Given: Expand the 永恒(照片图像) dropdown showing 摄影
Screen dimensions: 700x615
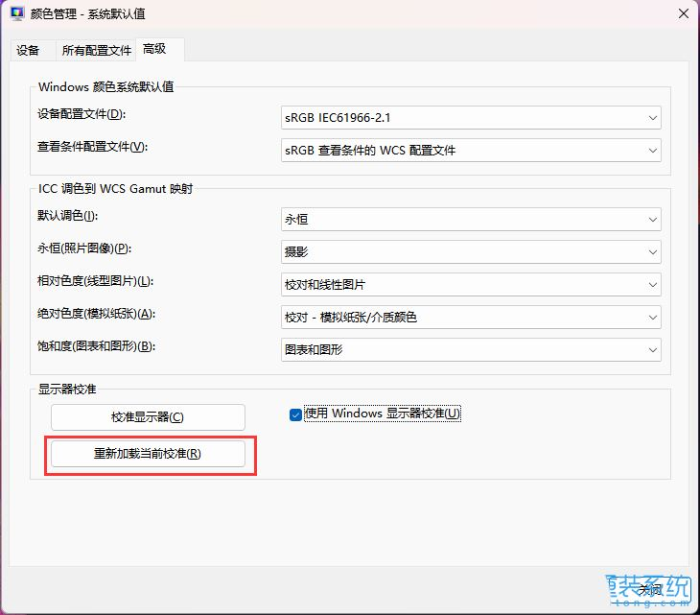Looking at the screenshot, I should pos(471,252).
